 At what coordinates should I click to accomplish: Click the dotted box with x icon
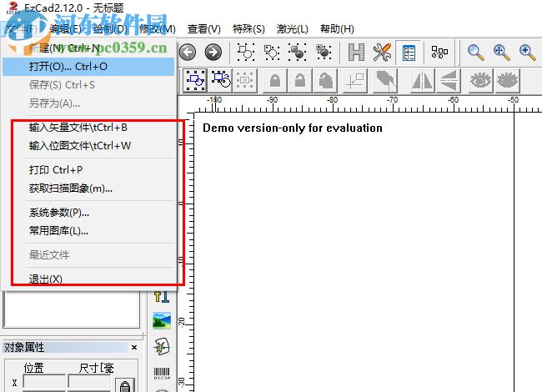click(244, 81)
